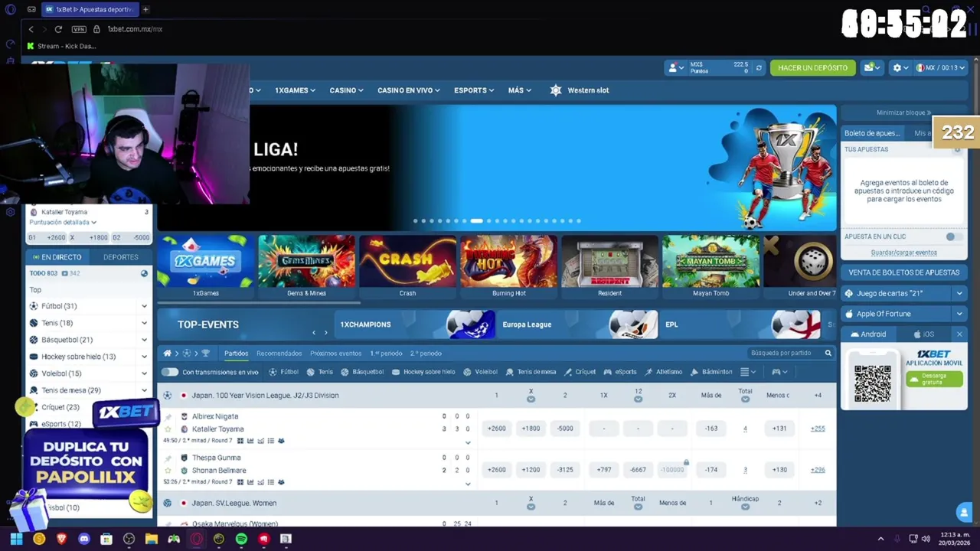Expand 'Puntuación detallada' in sidebar
This screenshot has height=551, width=980.
tap(63, 223)
